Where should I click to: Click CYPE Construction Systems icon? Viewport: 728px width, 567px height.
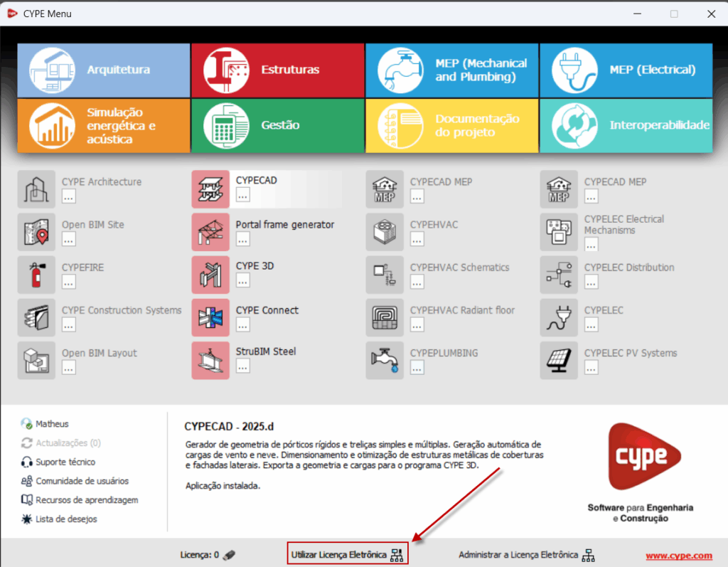[x=36, y=317]
